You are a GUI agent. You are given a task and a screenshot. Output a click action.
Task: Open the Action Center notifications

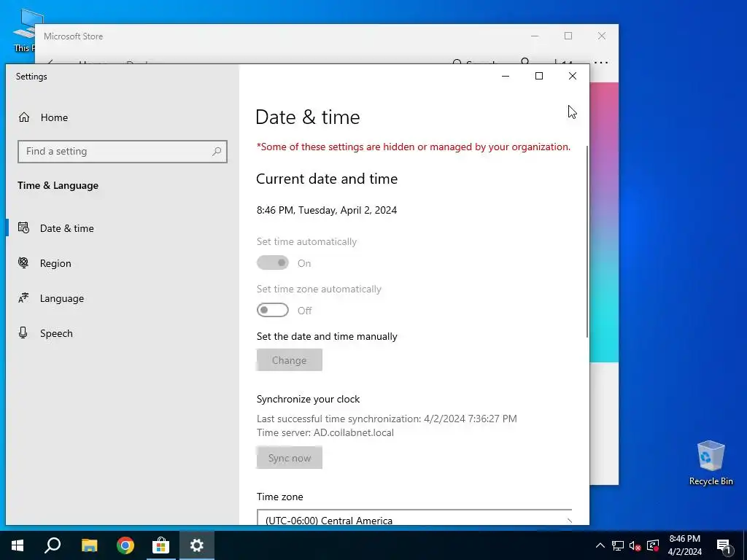pos(724,545)
